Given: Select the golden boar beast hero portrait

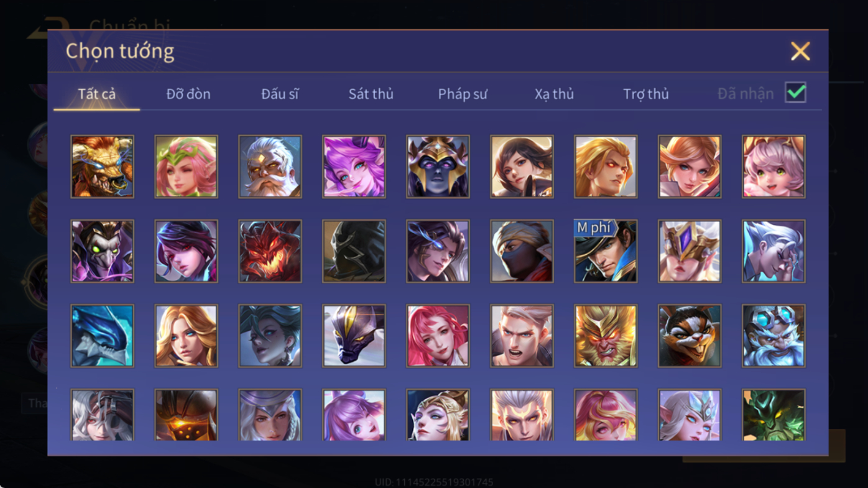Looking at the screenshot, I should click(102, 167).
